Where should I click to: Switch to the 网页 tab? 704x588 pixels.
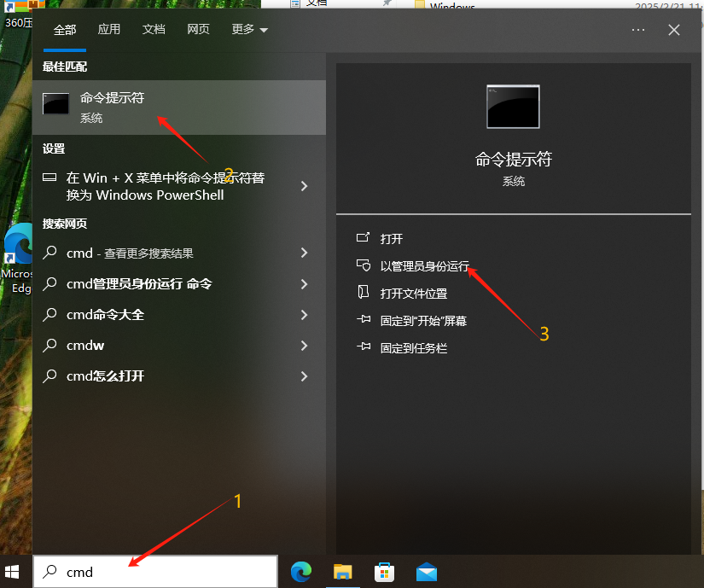(x=198, y=29)
